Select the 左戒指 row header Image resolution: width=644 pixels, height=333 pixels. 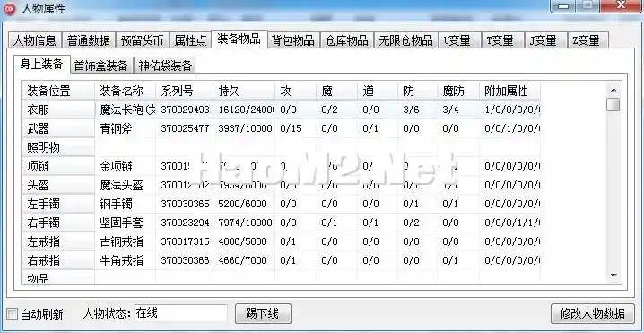pyautogui.click(x=58, y=241)
